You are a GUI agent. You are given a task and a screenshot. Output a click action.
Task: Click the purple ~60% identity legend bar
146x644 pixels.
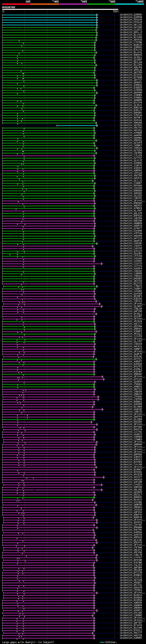73,4
